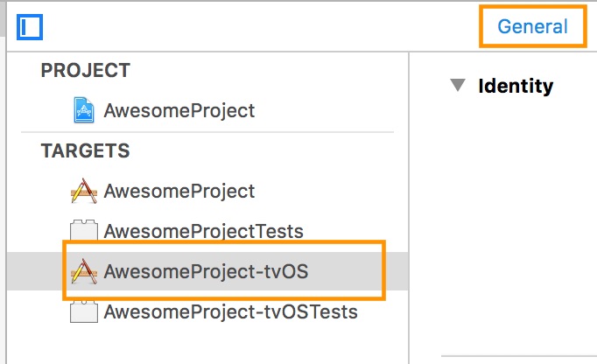The width and height of the screenshot is (597, 364).
Task: Select AwesomeProject under the PROJECT section
Action: (x=179, y=110)
